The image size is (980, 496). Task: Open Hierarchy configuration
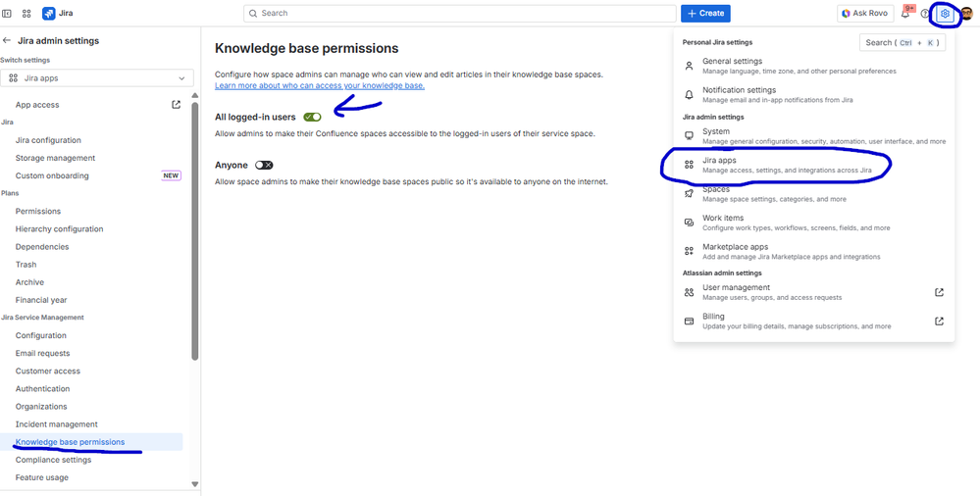[60, 228]
